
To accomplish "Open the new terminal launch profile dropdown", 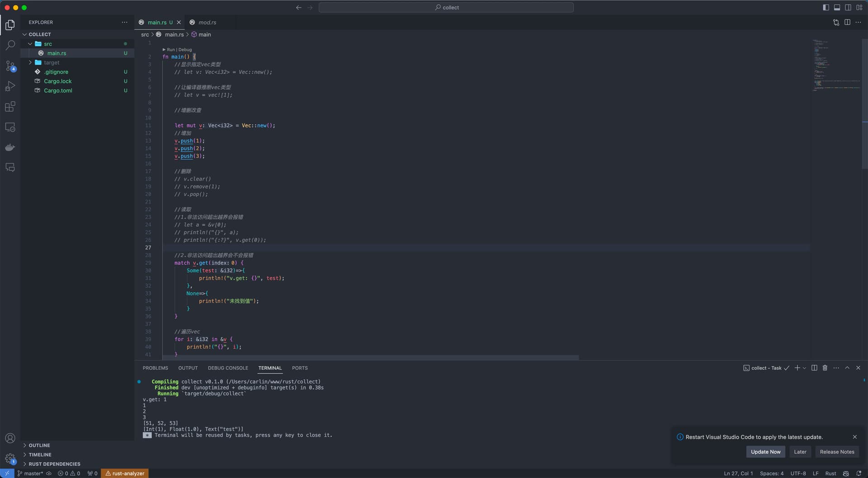I will click(x=805, y=368).
